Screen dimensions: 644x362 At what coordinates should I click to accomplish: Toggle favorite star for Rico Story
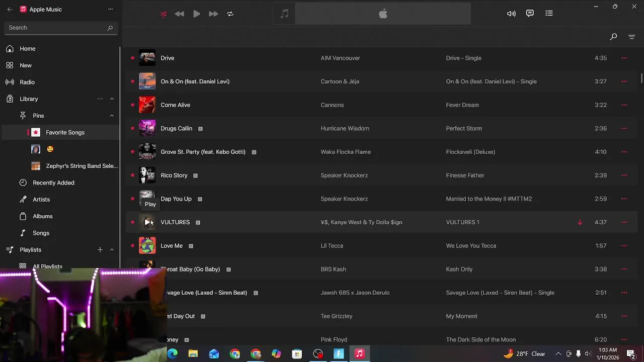coord(132,175)
